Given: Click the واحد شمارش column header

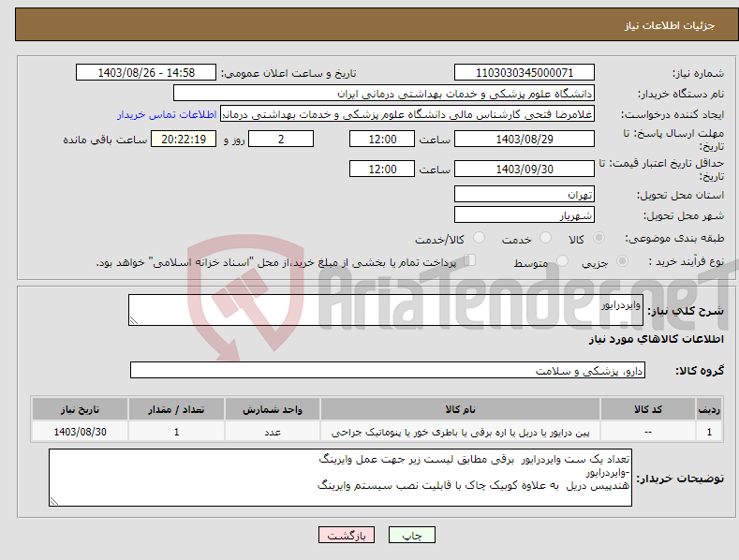Looking at the screenshot, I should (x=273, y=409).
